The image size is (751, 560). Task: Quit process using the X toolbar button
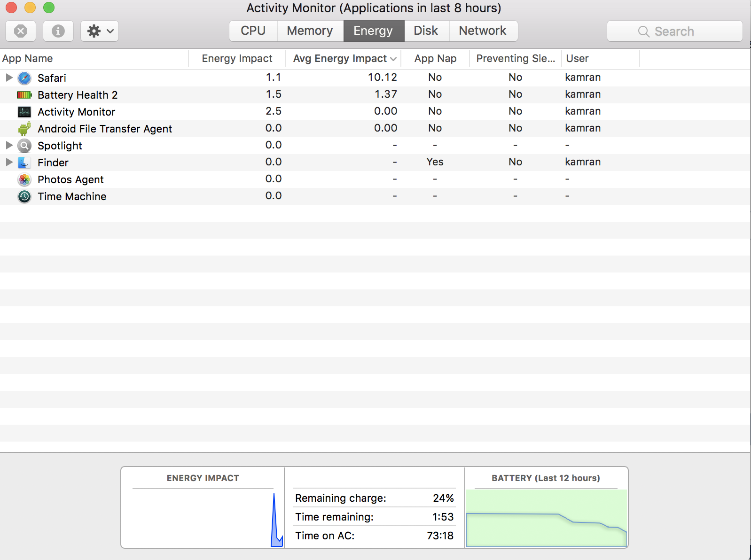[21, 31]
